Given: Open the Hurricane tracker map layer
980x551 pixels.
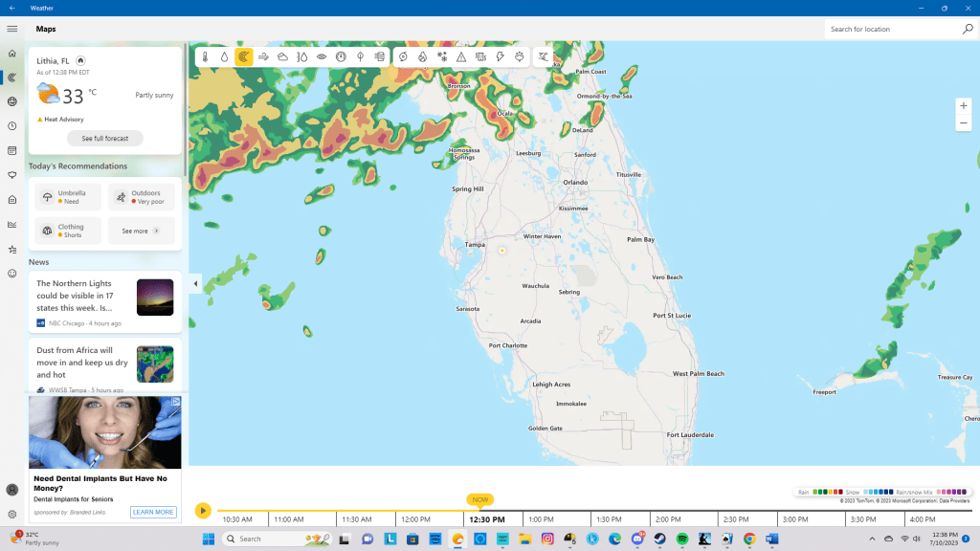Looking at the screenshot, I should point(403,57).
